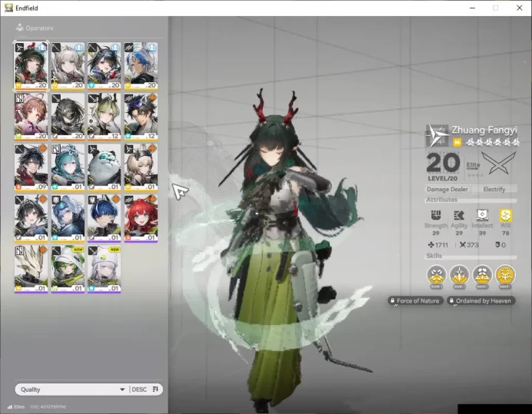Click the UID text in the footer

coord(48,406)
